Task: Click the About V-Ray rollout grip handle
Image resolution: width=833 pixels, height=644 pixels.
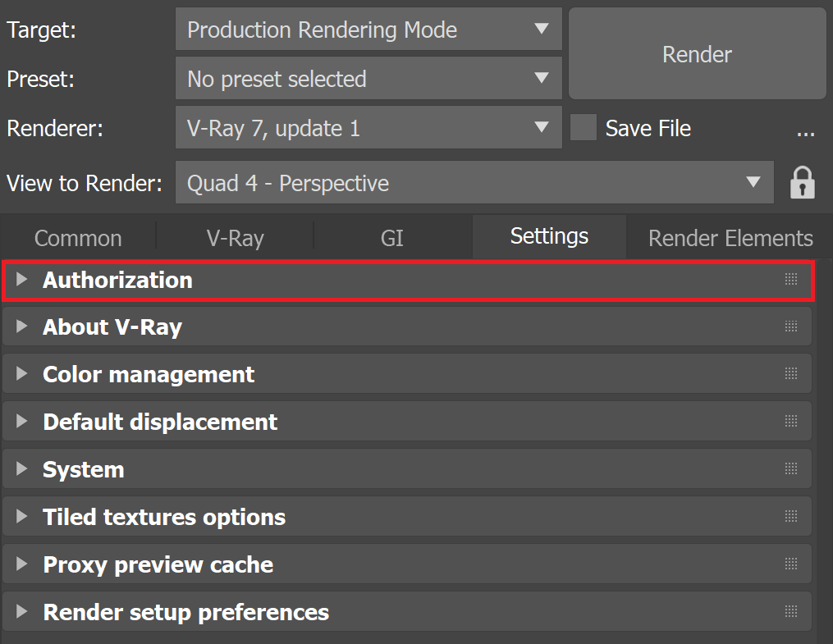Action: click(x=791, y=326)
